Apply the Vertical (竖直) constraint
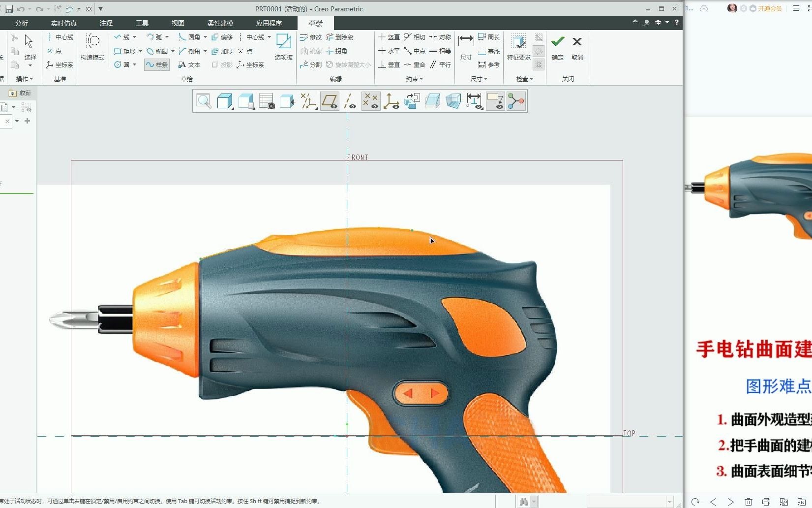This screenshot has width=812, height=508. click(x=389, y=37)
